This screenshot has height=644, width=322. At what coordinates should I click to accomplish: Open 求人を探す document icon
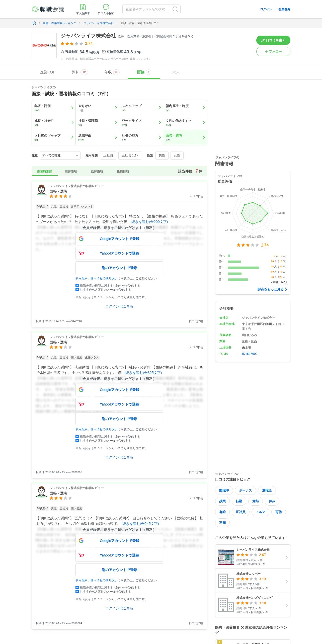[x=83, y=7]
